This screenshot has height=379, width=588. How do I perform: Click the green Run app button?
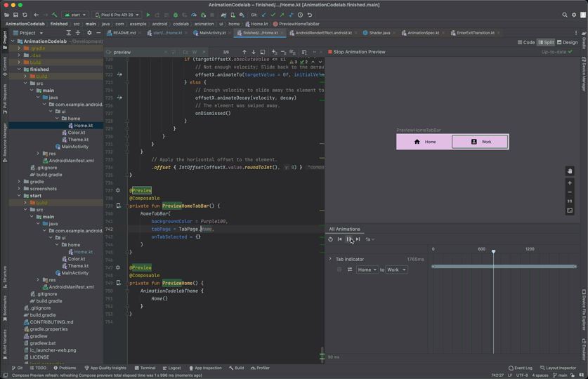tap(148, 15)
